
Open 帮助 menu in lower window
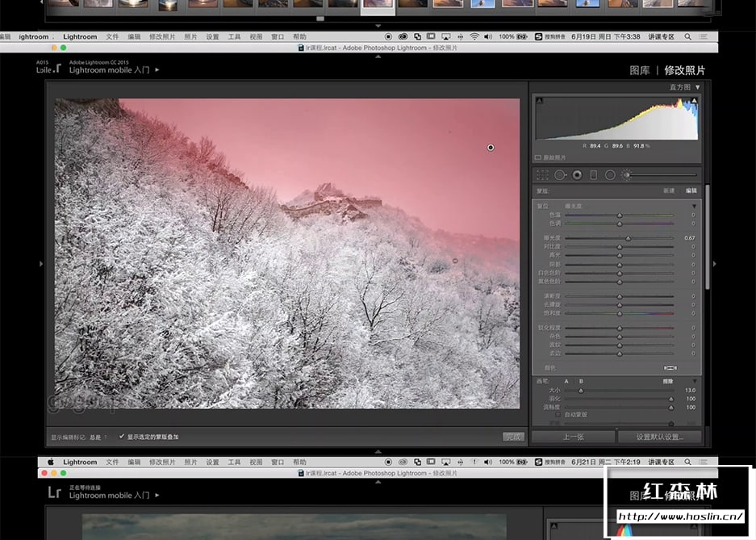[299, 462]
